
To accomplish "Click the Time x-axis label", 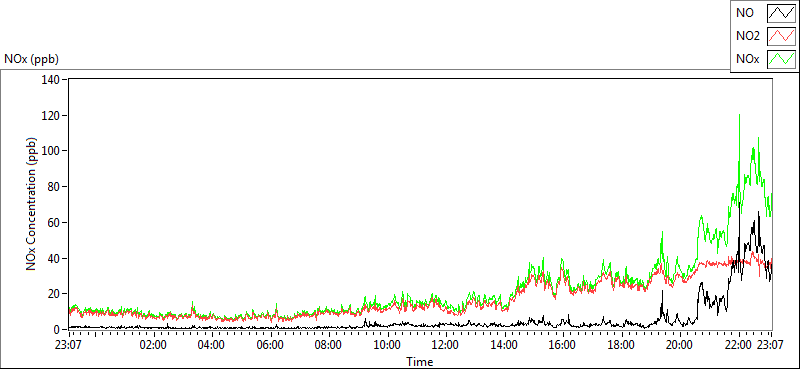I will [x=420, y=362].
